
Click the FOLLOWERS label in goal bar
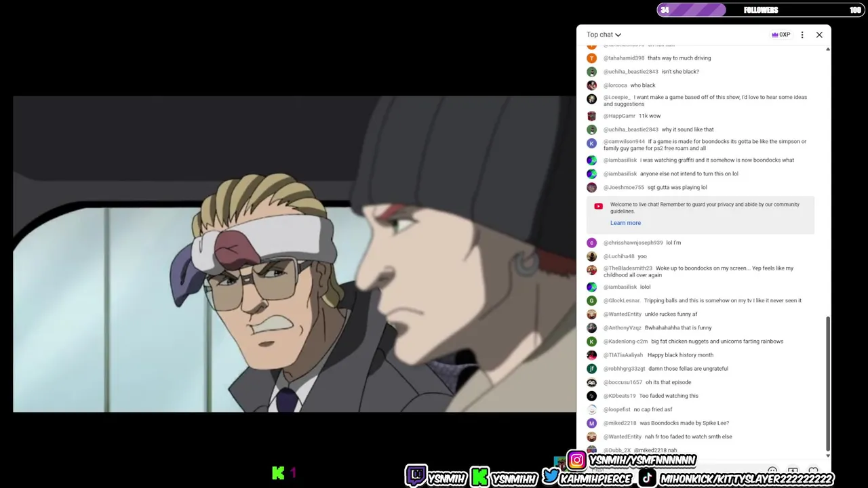pyautogui.click(x=761, y=10)
